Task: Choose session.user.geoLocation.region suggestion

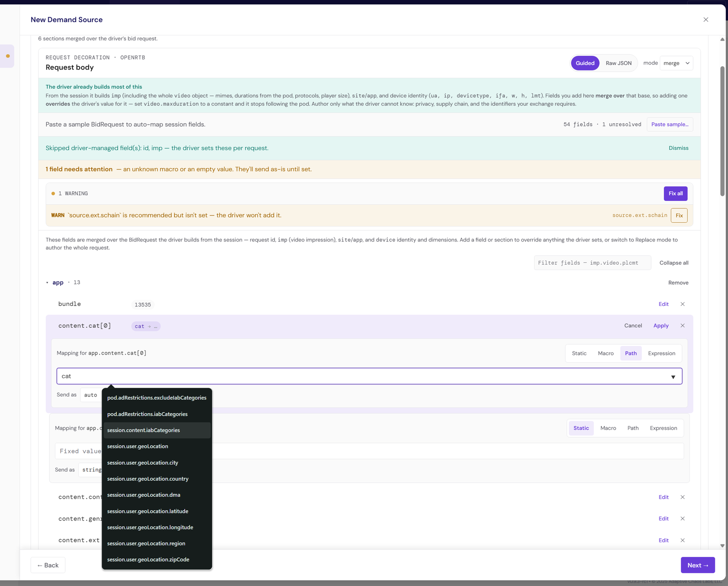Action: pyautogui.click(x=157, y=544)
